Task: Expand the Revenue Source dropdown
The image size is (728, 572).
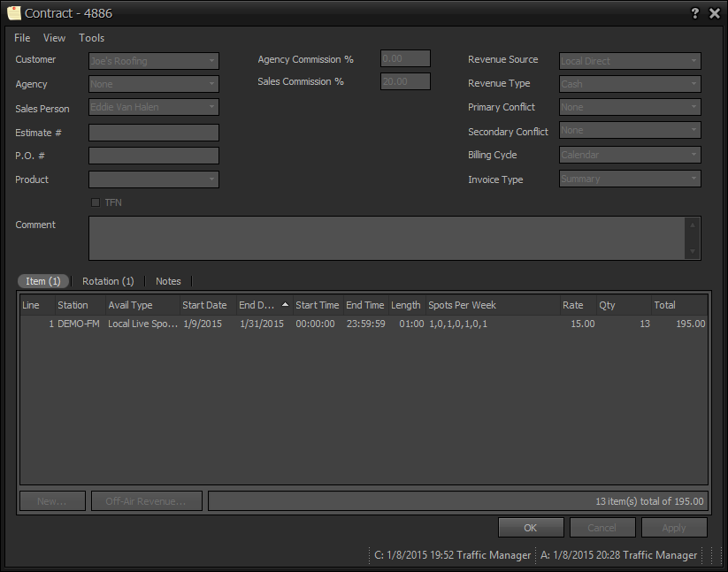Action: (630, 61)
